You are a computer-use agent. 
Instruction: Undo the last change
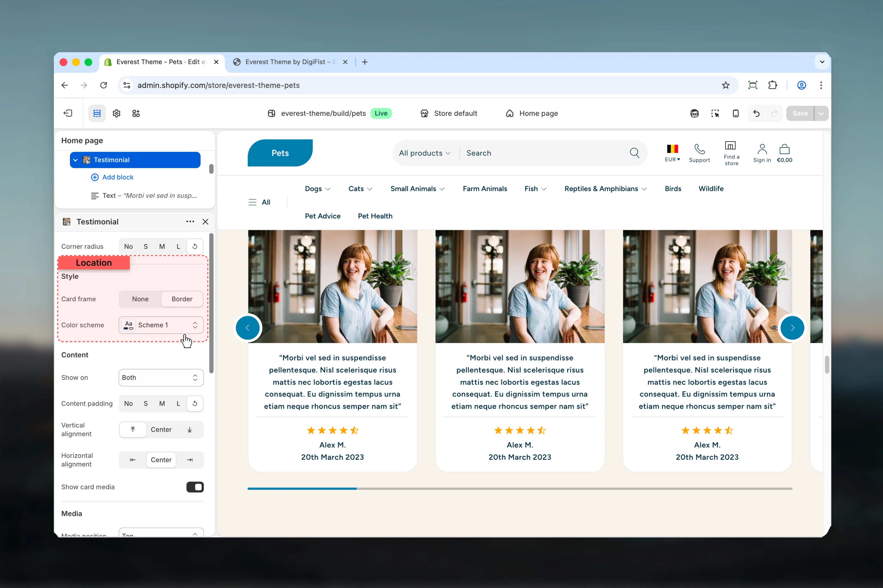click(756, 113)
